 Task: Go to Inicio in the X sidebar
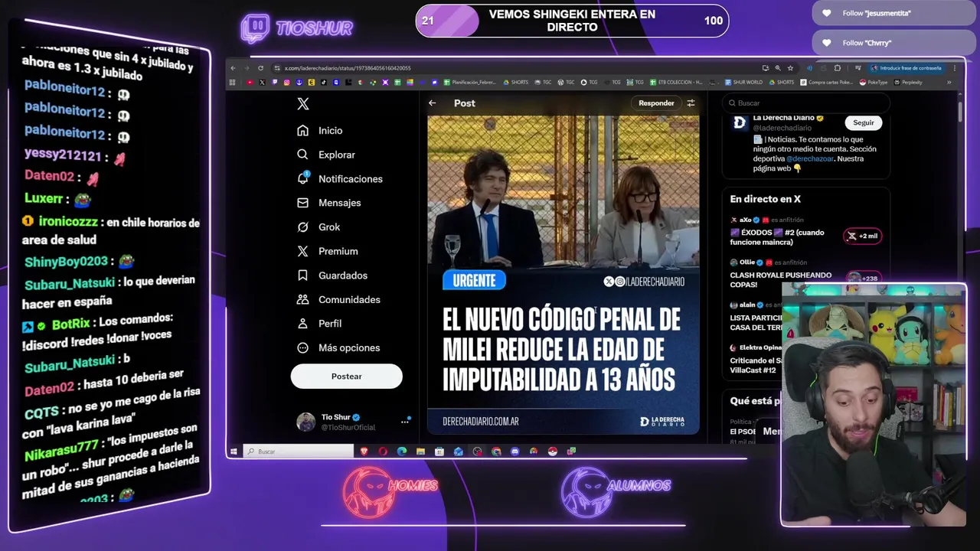(320, 131)
